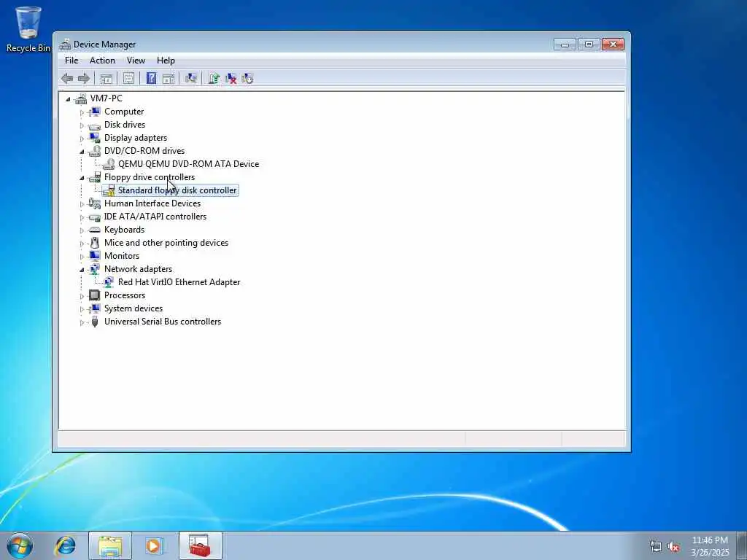This screenshot has height=560, width=747.
Task: Select the DVD/CD-ROM drives label
Action: 144,151
